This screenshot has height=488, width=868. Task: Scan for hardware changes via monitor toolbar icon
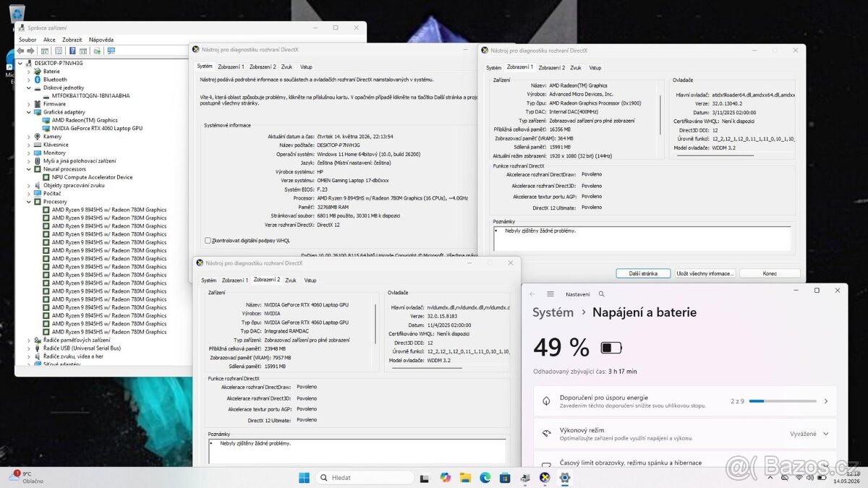[x=110, y=51]
